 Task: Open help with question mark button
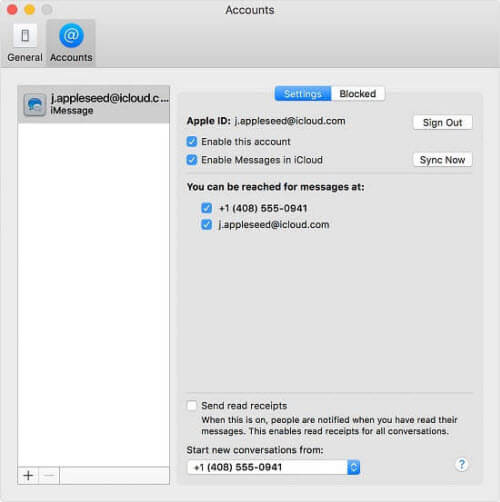tap(461, 464)
